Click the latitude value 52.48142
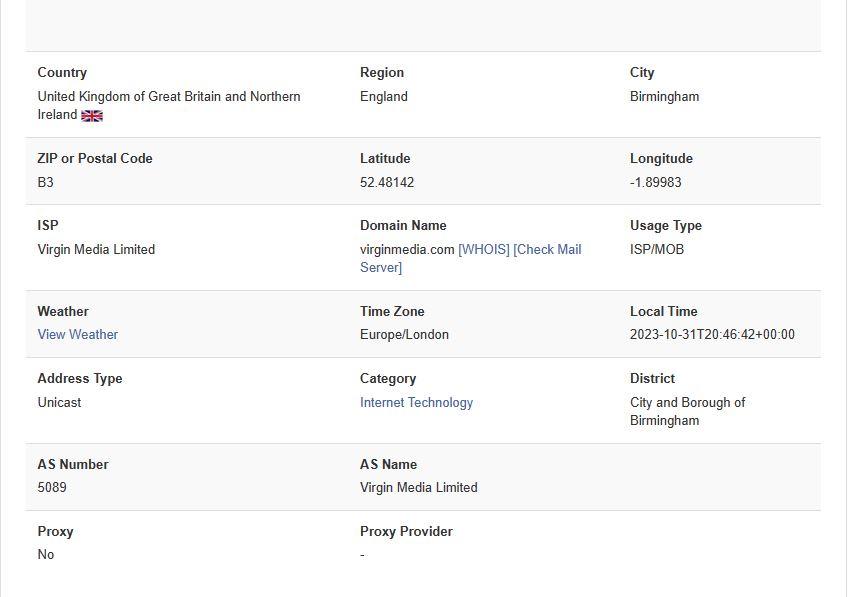 click(x=387, y=182)
